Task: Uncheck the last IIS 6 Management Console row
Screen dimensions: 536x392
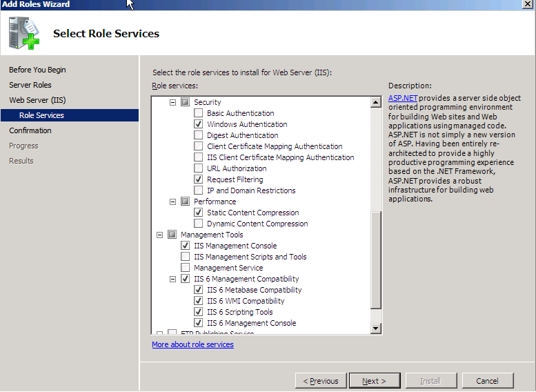Action: click(198, 322)
